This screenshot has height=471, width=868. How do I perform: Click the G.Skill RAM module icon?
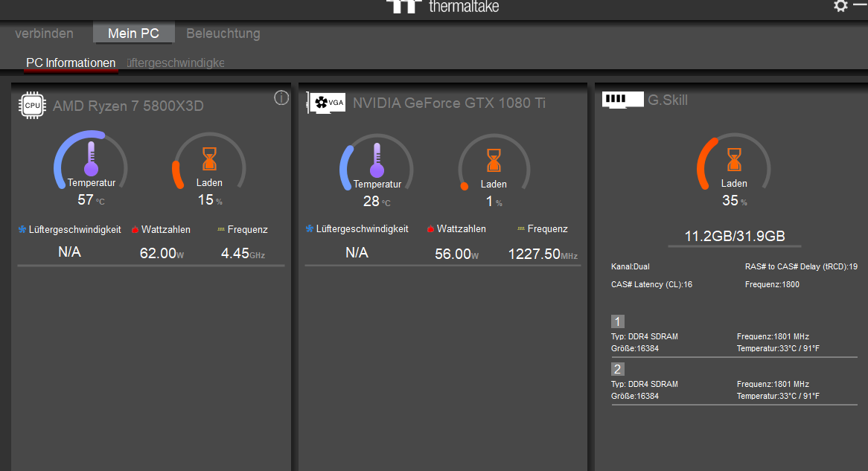623,100
